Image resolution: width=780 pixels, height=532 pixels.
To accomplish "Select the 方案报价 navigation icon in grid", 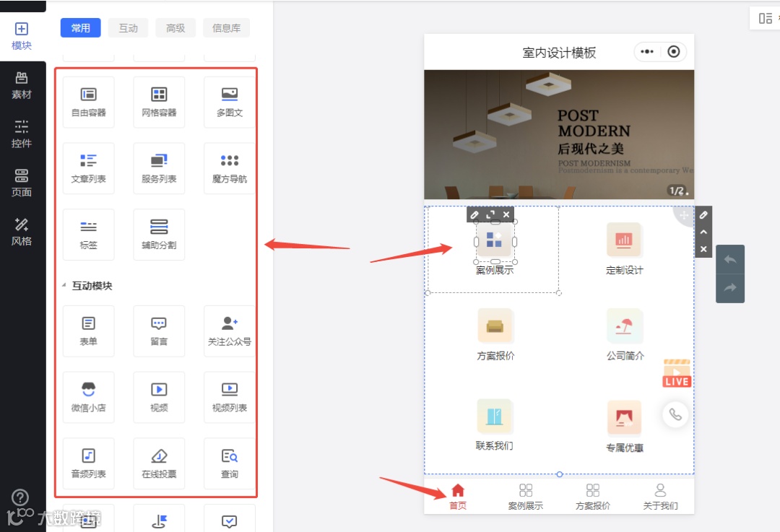I will pos(495,326).
